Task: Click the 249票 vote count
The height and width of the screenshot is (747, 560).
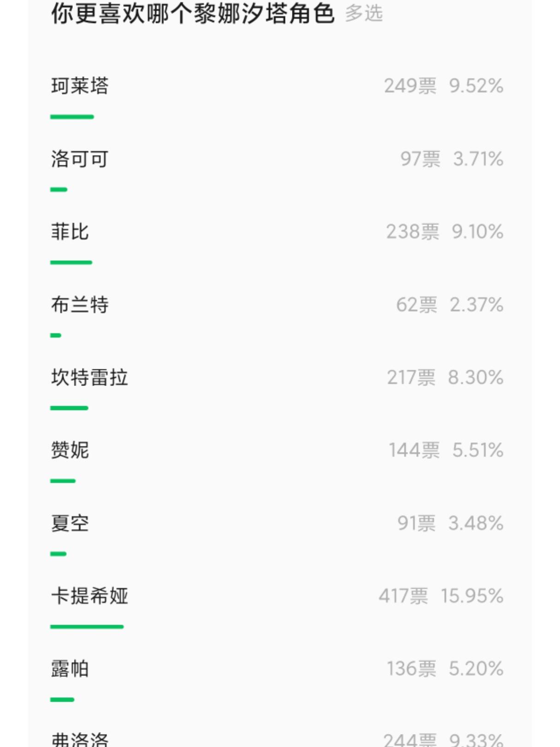Action: (410, 86)
